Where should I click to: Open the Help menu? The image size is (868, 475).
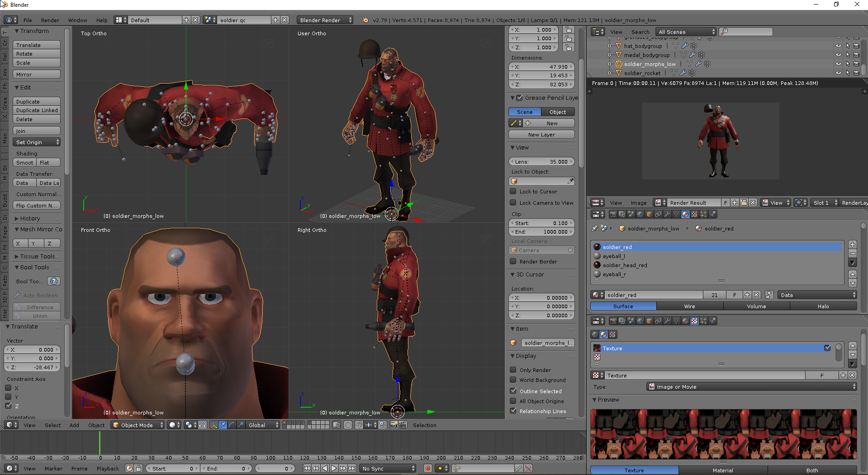tap(102, 20)
